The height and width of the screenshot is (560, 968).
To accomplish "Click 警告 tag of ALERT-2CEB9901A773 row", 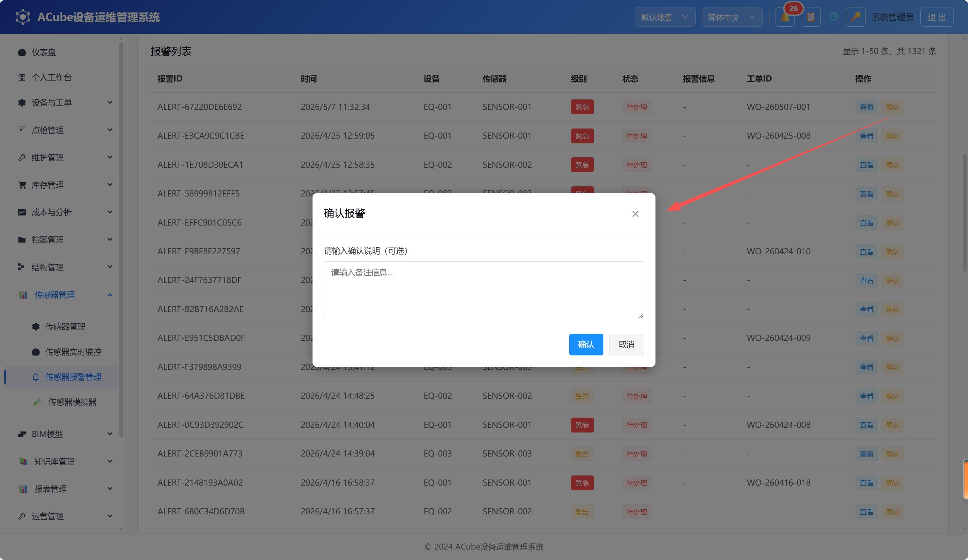I will click(582, 454).
